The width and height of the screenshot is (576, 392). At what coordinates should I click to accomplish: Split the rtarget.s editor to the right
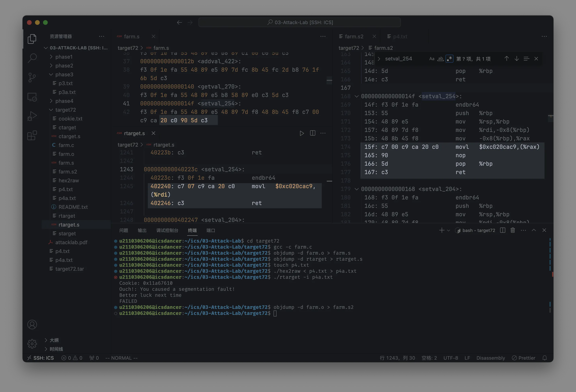point(313,133)
